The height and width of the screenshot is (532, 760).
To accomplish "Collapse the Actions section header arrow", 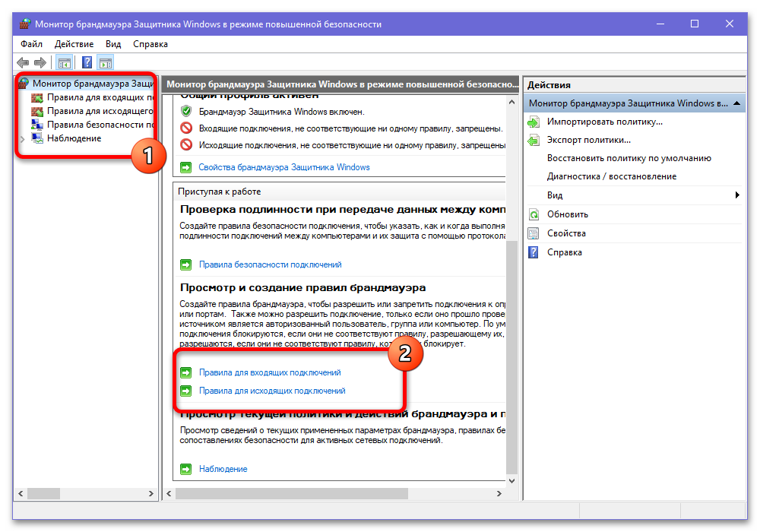I will 737,103.
